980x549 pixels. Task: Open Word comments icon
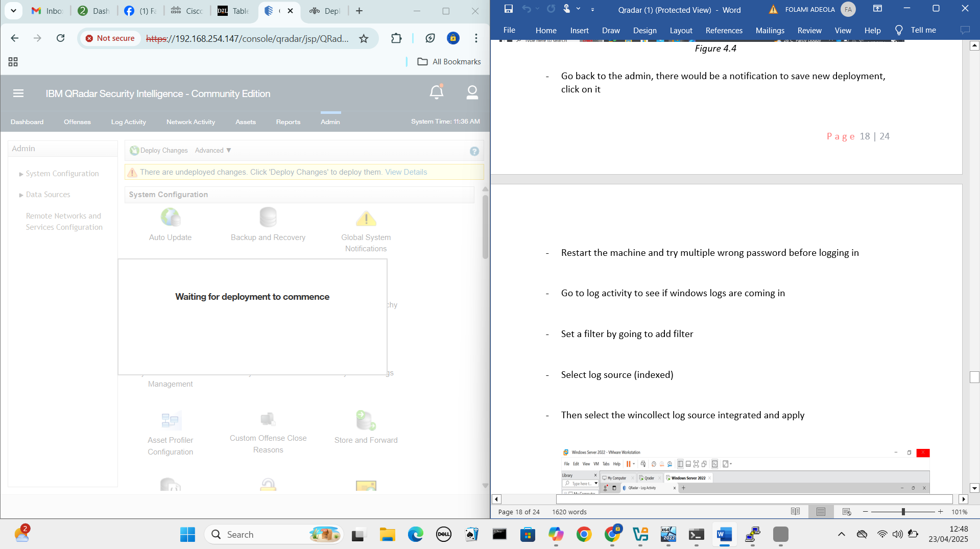[x=965, y=30]
